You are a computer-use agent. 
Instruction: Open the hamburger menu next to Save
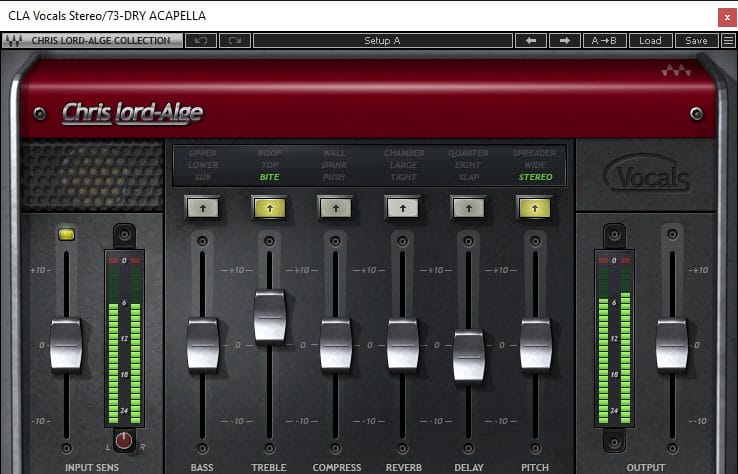[727, 41]
